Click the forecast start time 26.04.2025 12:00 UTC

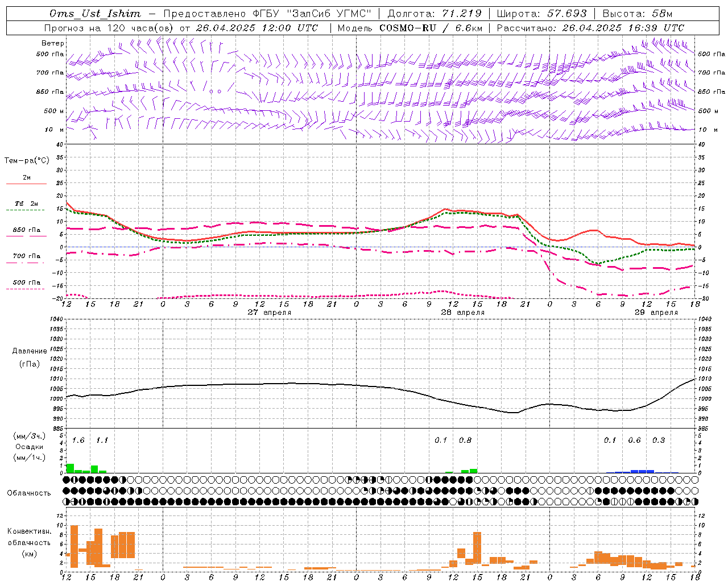[257, 28]
